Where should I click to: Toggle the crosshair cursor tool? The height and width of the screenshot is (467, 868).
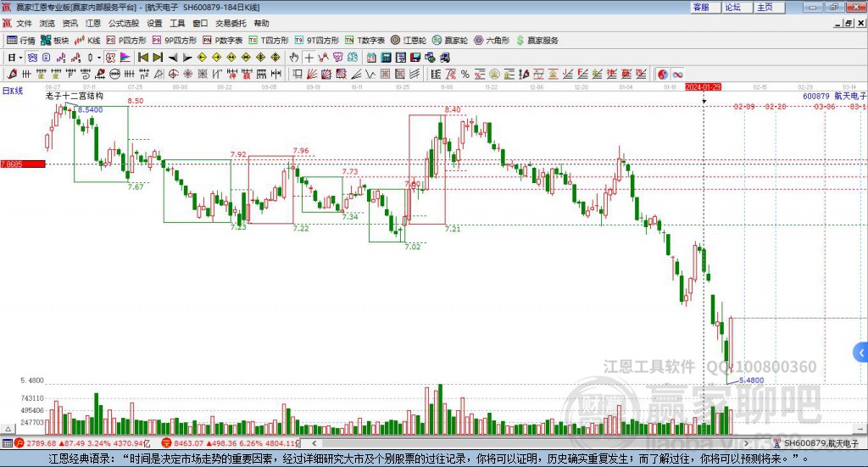click(x=309, y=58)
